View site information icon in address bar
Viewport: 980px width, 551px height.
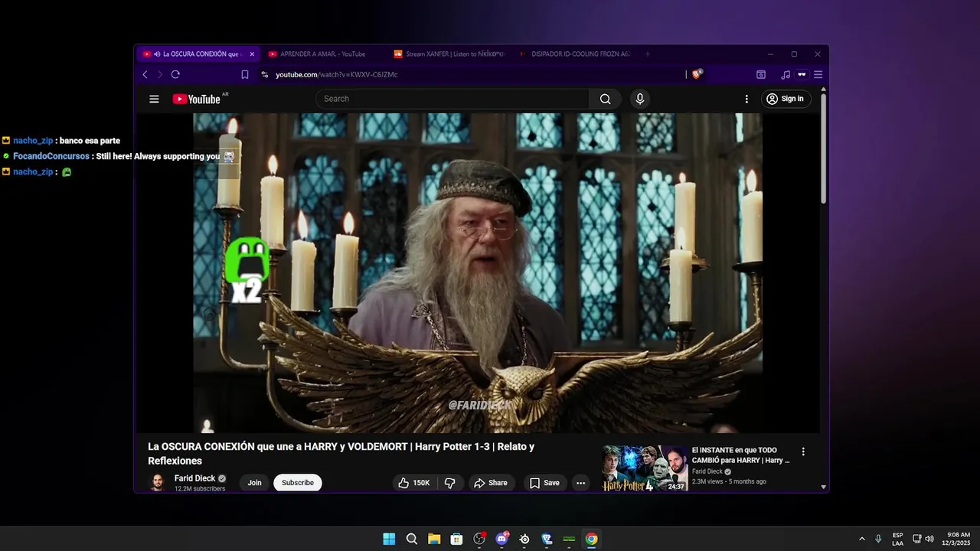coord(264,74)
